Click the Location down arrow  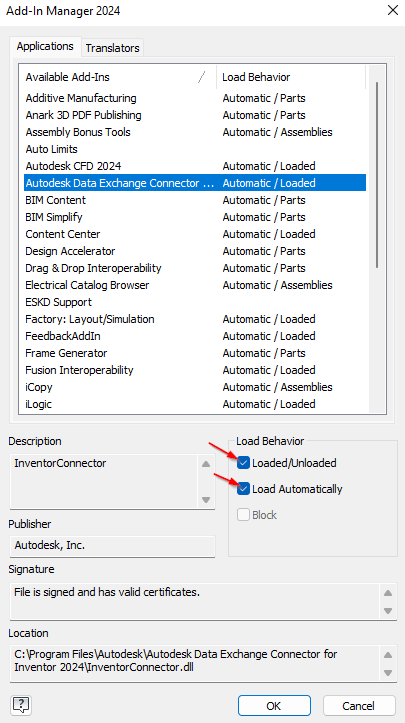(388, 672)
